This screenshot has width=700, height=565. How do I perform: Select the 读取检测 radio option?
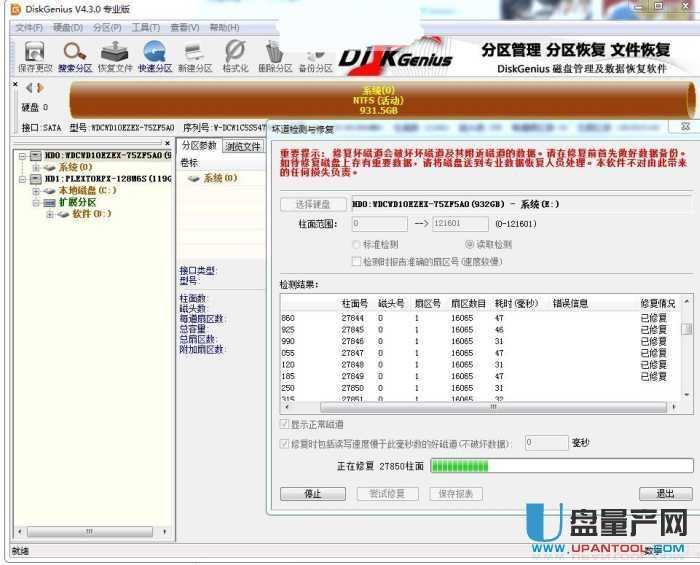point(470,244)
